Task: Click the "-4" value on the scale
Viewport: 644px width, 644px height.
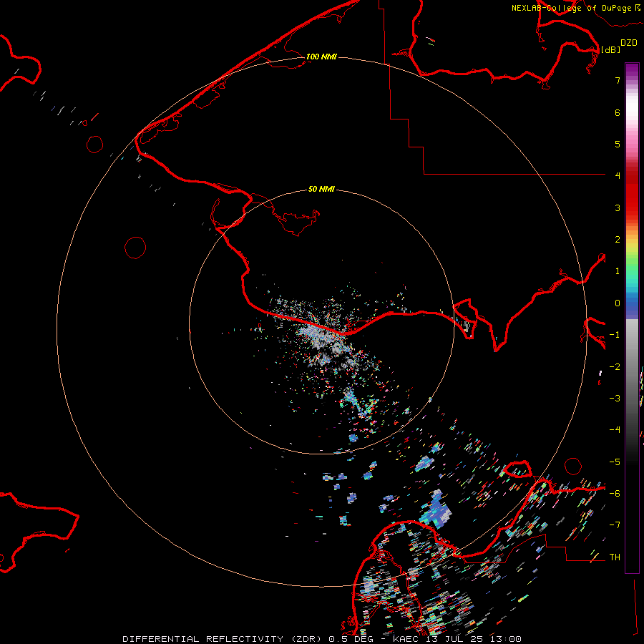Action: pos(615,430)
